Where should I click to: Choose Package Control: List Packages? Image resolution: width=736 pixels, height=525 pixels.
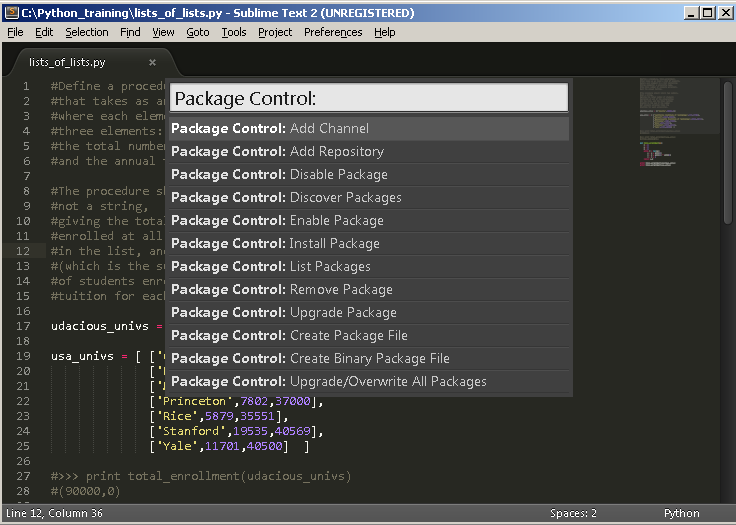pos(369,267)
